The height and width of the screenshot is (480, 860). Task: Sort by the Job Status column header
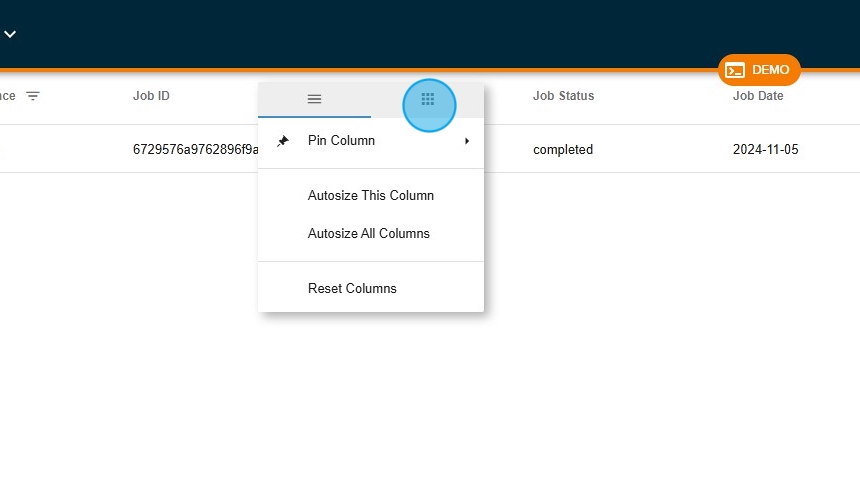point(563,96)
